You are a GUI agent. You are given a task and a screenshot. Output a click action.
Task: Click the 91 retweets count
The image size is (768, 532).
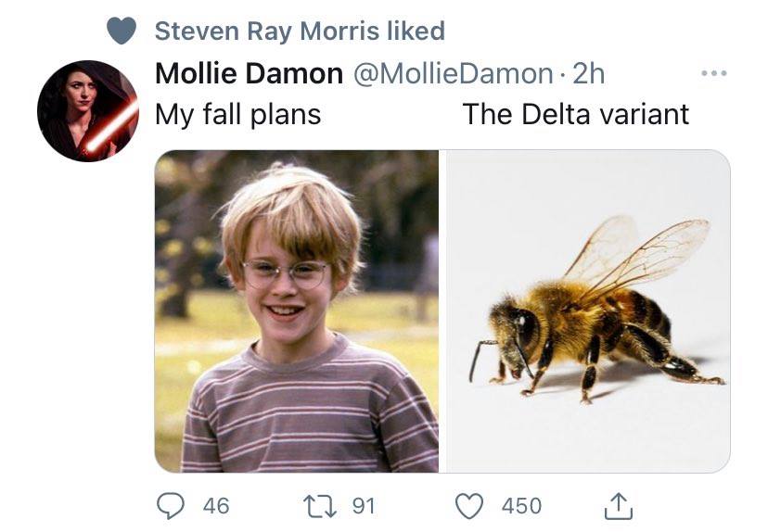(x=364, y=505)
